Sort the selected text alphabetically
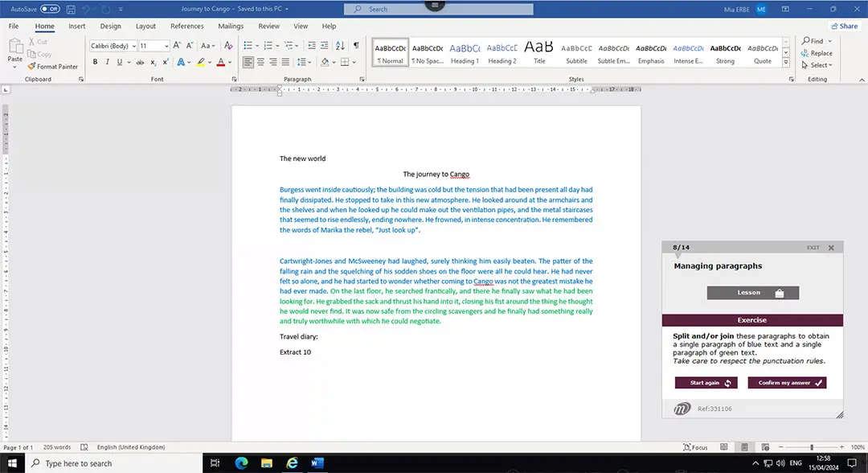Screen dimensions: 868x473 tap(338, 46)
